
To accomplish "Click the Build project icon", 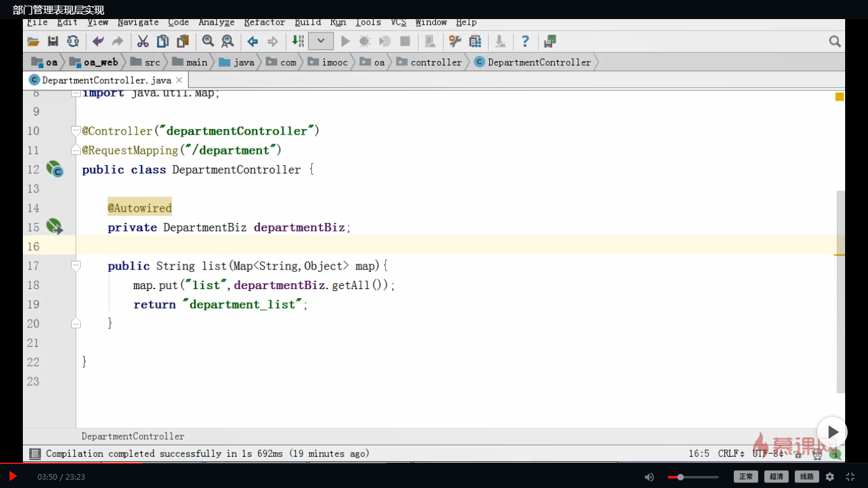I will [298, 41].
